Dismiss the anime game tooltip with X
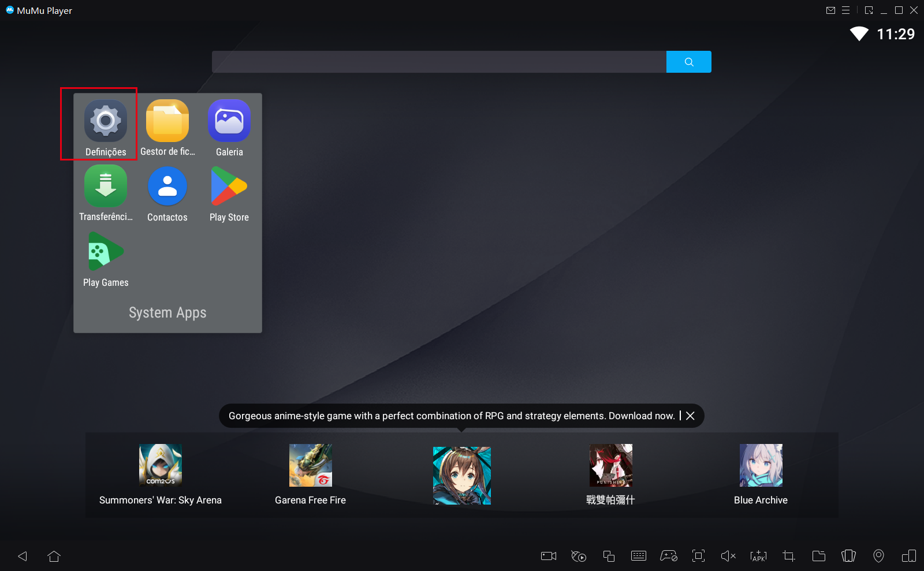 (x=690, y=416)
